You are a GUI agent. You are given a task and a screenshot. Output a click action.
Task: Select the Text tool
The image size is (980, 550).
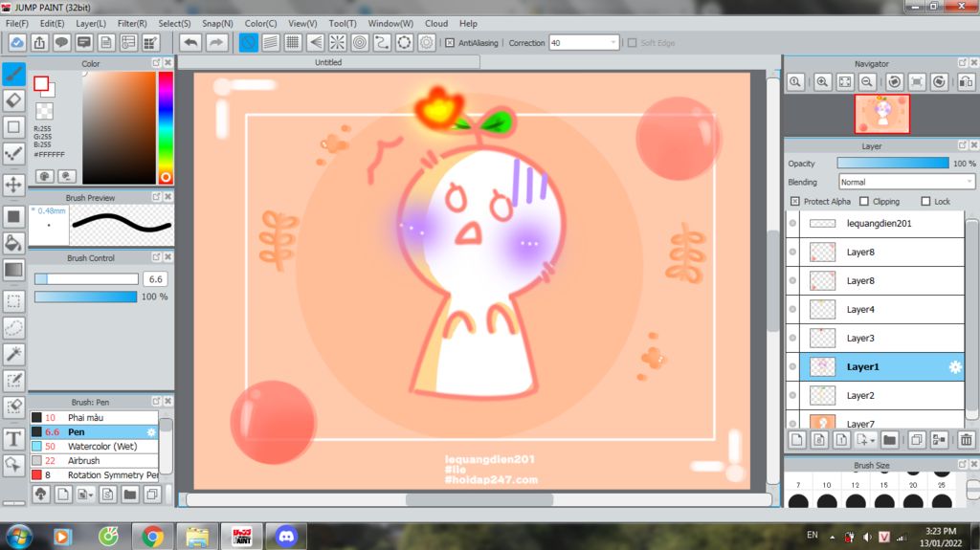(x=13, y=439)
